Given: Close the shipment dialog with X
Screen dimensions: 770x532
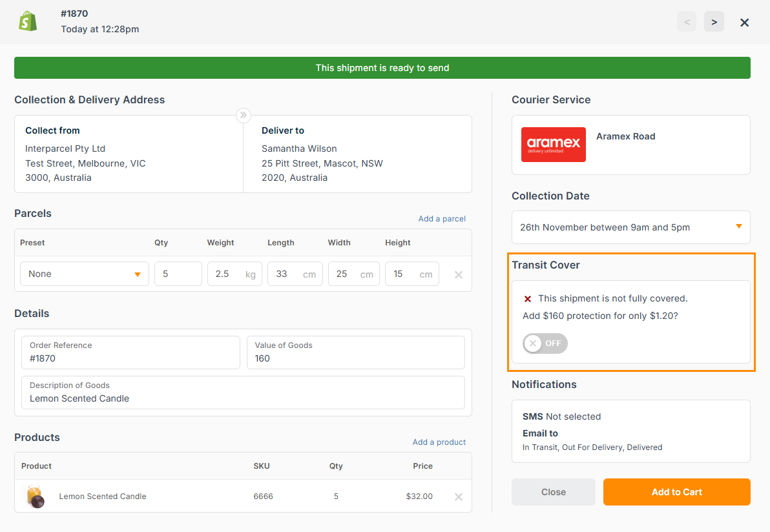Looking at the screenshot, I should [744, 23].
